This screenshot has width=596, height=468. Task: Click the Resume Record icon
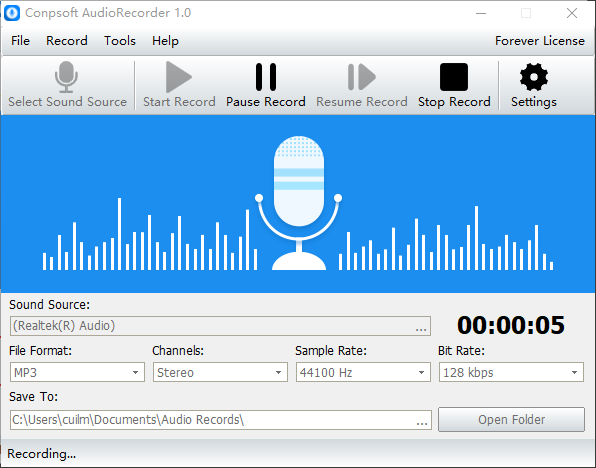(361, 77)
